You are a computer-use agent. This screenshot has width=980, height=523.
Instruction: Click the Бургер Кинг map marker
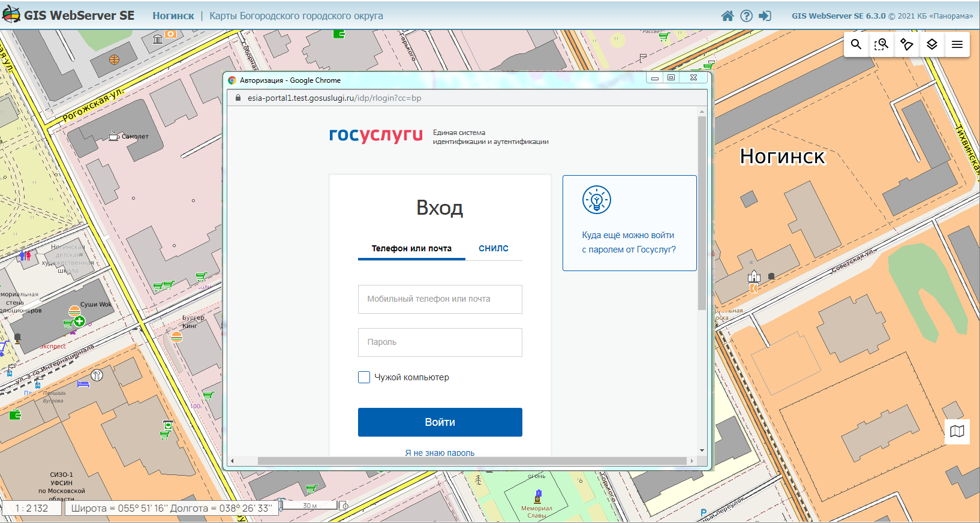(x=176, y=336)
